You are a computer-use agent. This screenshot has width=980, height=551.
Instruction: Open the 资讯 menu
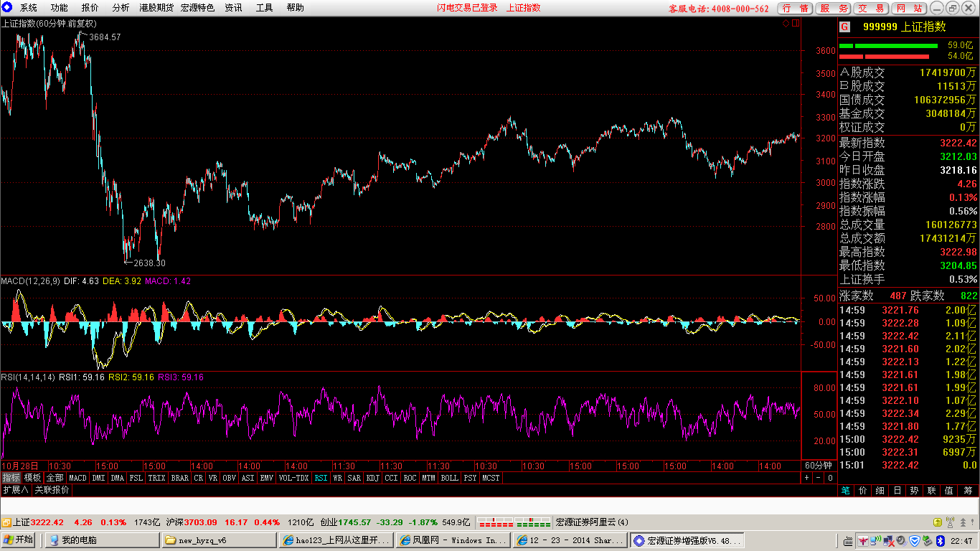point(233,8)
